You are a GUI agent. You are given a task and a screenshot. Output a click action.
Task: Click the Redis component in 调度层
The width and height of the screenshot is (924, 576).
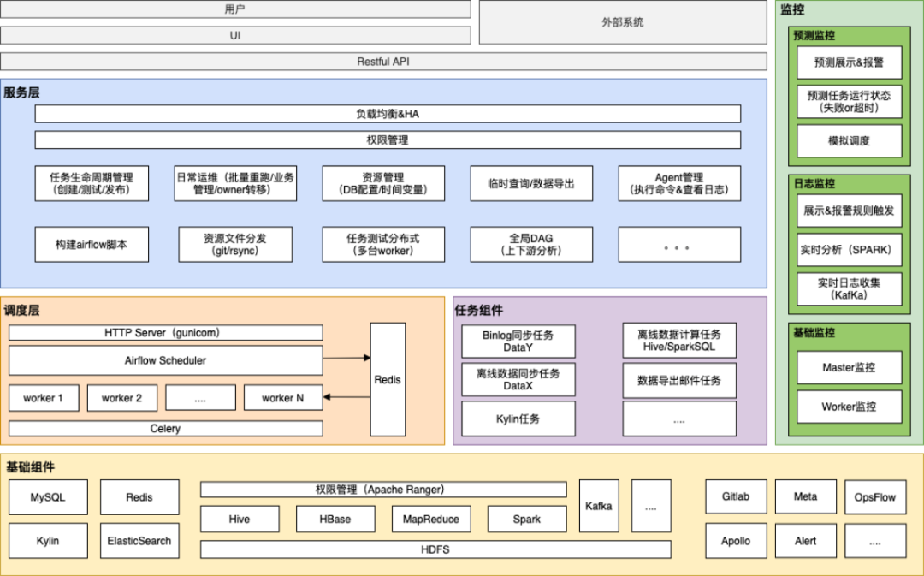click(x=388, y=379)
